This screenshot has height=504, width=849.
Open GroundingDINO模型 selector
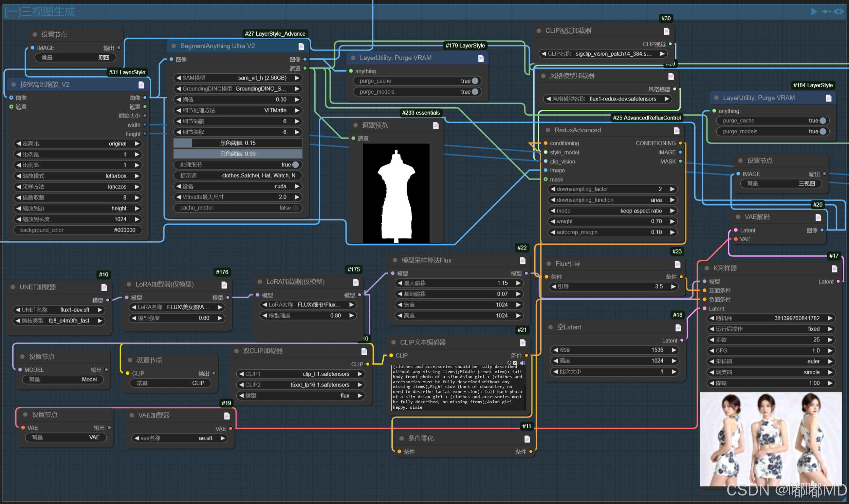(237, 89)
